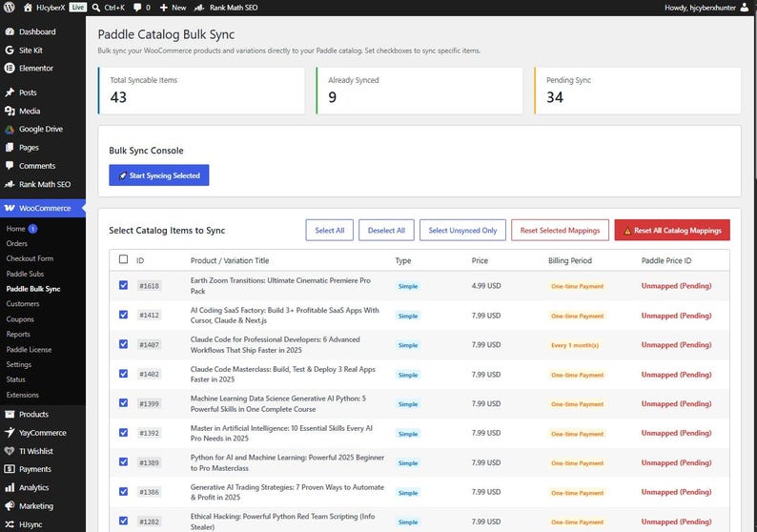Image resolution: width=757 pixels, height=532 pixels.
Task: Click the Products icon in sidebar
Action: tap(10, 414)
